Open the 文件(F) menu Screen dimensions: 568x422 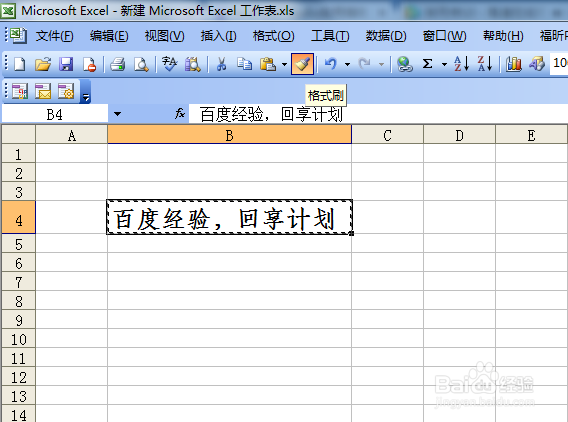pyautogui.click(x=54, y=36)
